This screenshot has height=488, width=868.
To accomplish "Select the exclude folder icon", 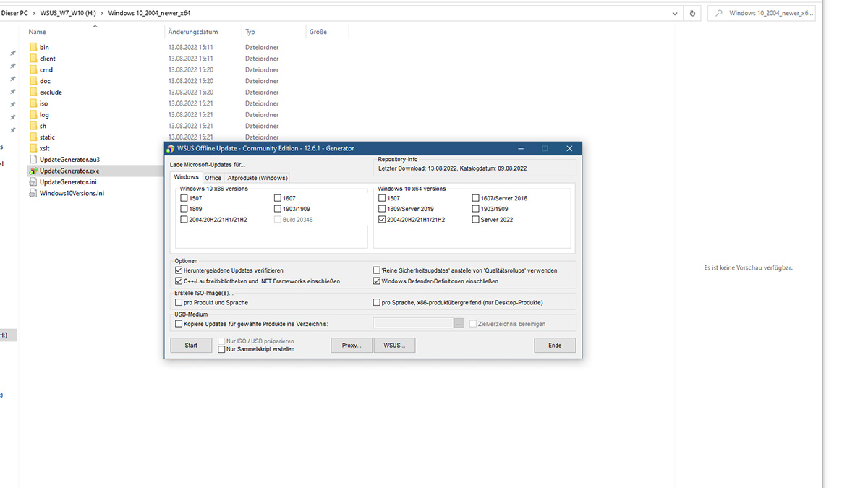I will (x=33, y=92).
